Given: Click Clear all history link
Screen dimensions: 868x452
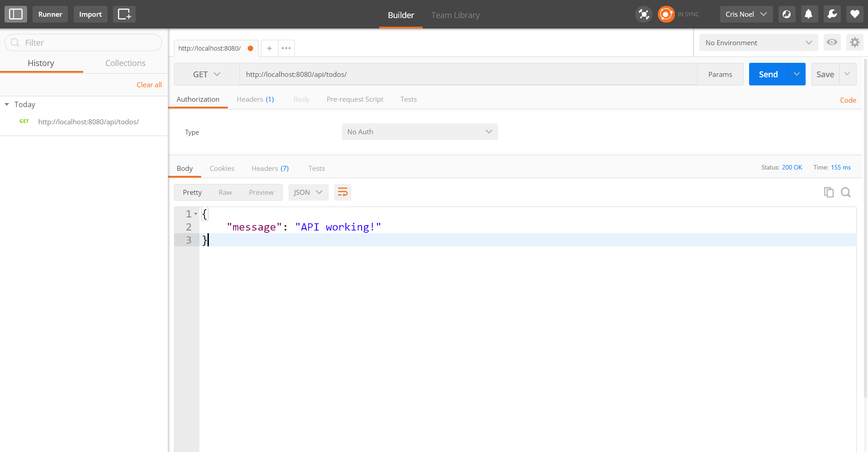Looking at the screenshot, I should [149, 85].
